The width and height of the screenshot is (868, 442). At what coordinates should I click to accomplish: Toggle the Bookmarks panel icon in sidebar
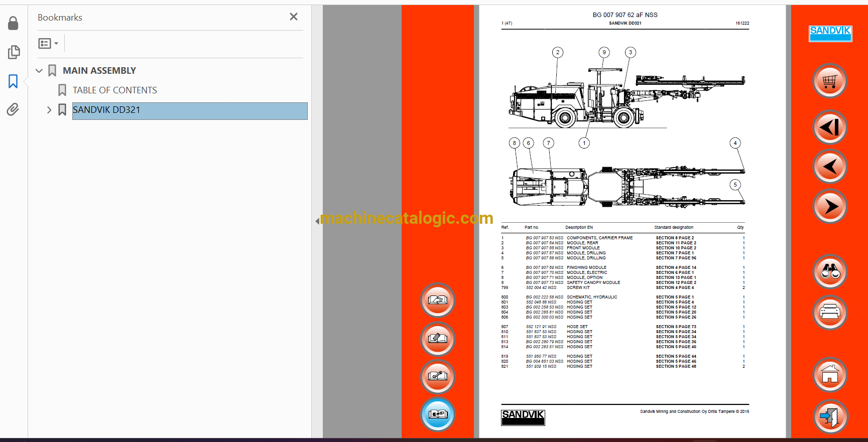13,81
